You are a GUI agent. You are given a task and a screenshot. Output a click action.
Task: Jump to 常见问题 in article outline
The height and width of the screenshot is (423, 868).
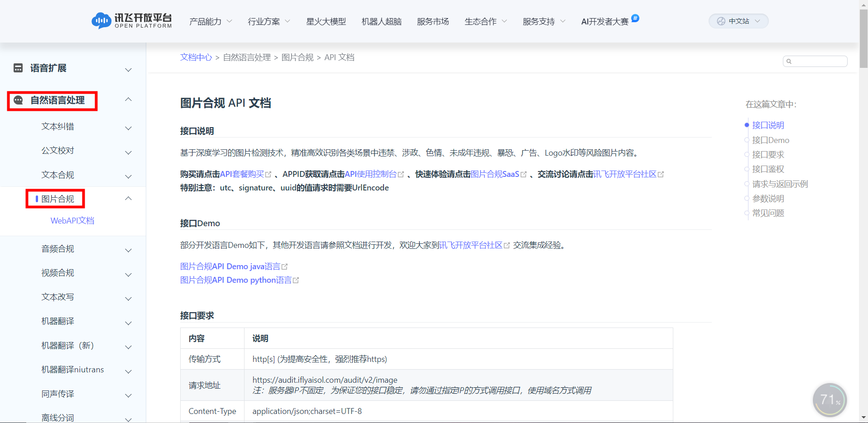(x=768, y=213)
